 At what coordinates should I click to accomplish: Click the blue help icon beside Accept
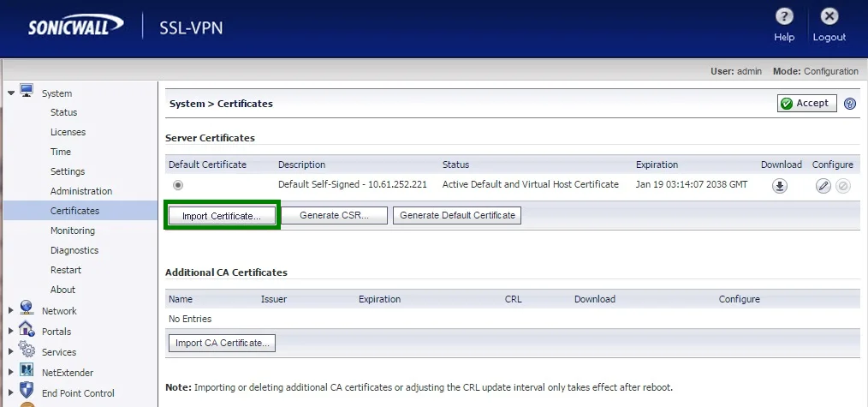coord(850,104)
